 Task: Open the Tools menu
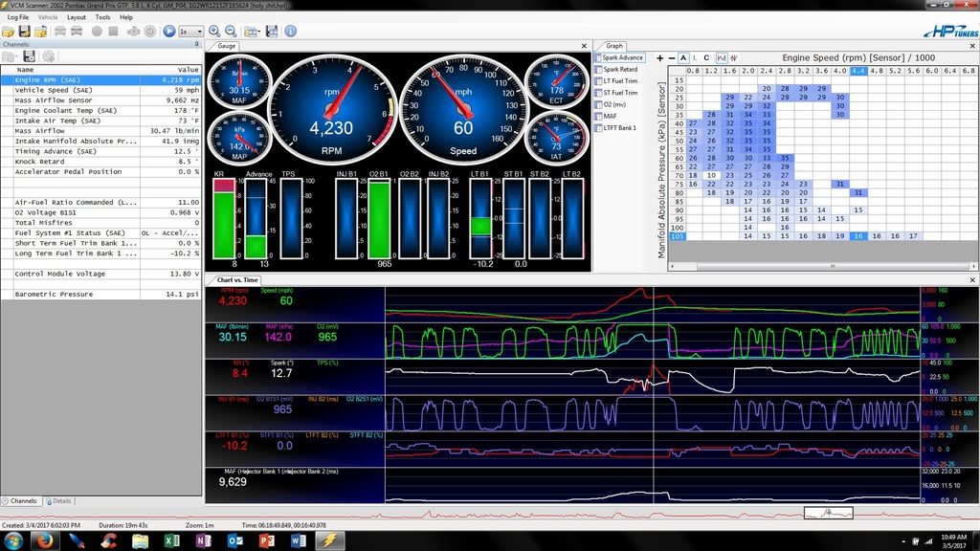click(x=102, y=17)
